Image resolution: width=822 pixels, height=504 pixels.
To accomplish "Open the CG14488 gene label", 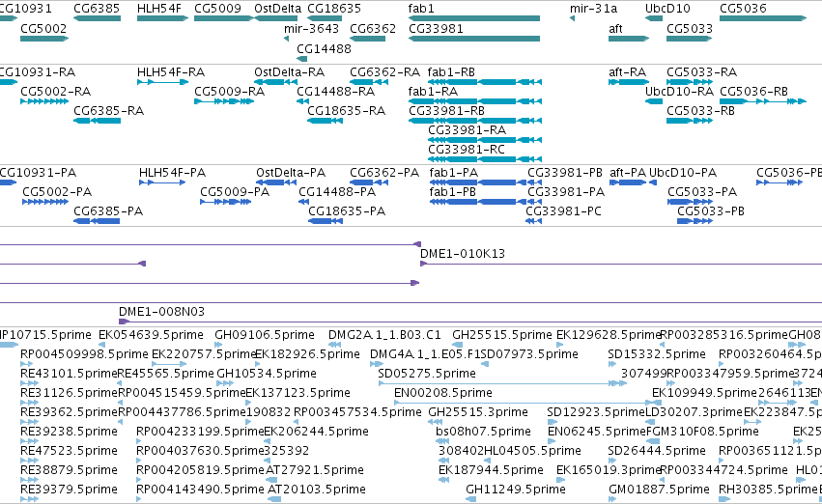I will click(324, 48).
